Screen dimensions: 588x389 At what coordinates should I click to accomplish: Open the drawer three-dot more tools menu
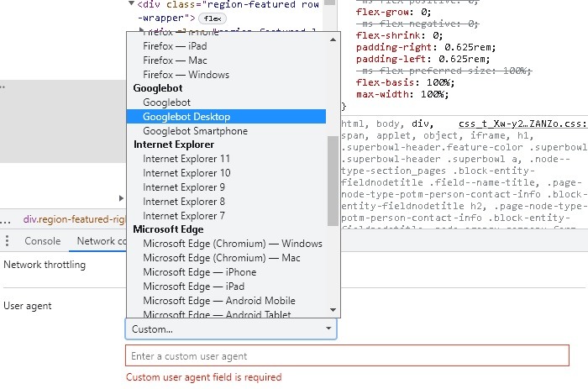pyautogui.click(x=7, y=241)
